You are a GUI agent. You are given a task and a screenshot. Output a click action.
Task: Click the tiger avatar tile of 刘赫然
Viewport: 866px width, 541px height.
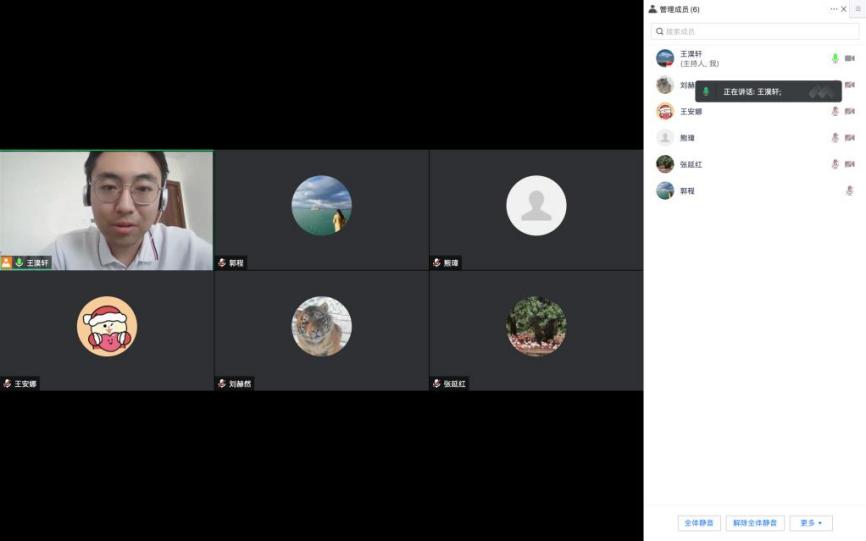coord(321,327)
